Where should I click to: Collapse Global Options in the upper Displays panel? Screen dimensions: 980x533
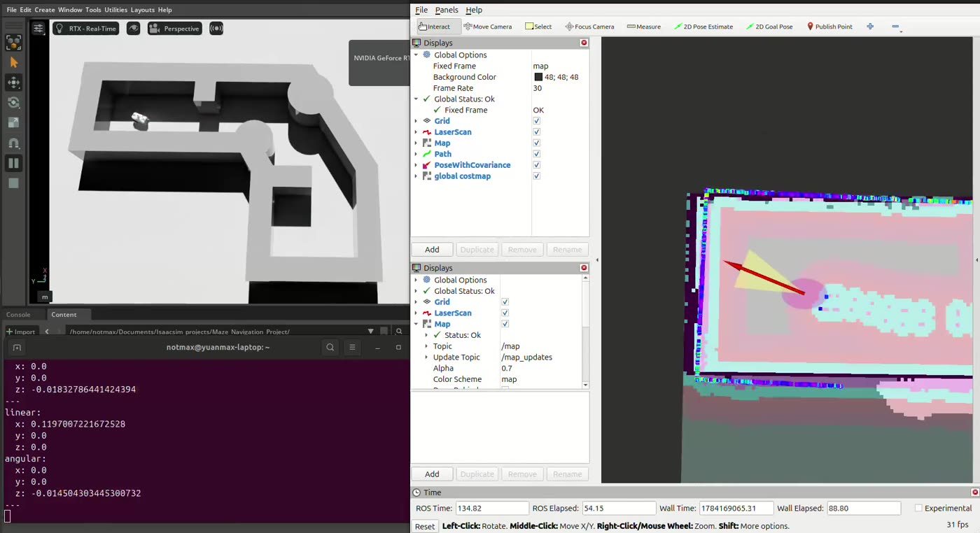pyautogui.click(x=416, y=55)
